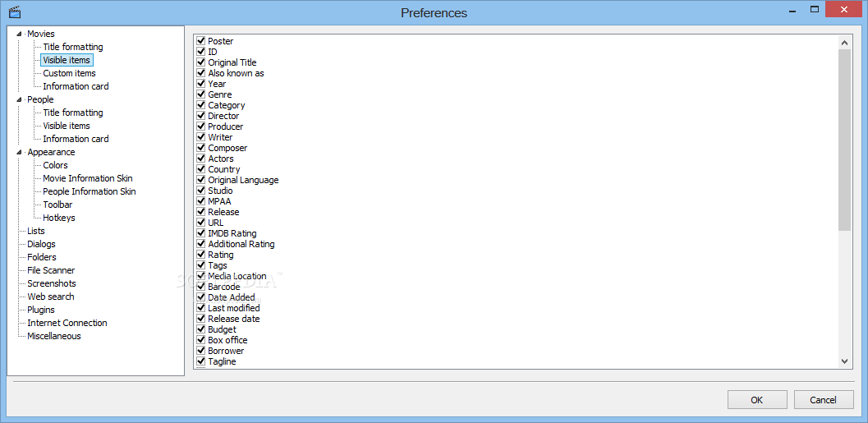Open the Screenshots settings

(52, 283)
